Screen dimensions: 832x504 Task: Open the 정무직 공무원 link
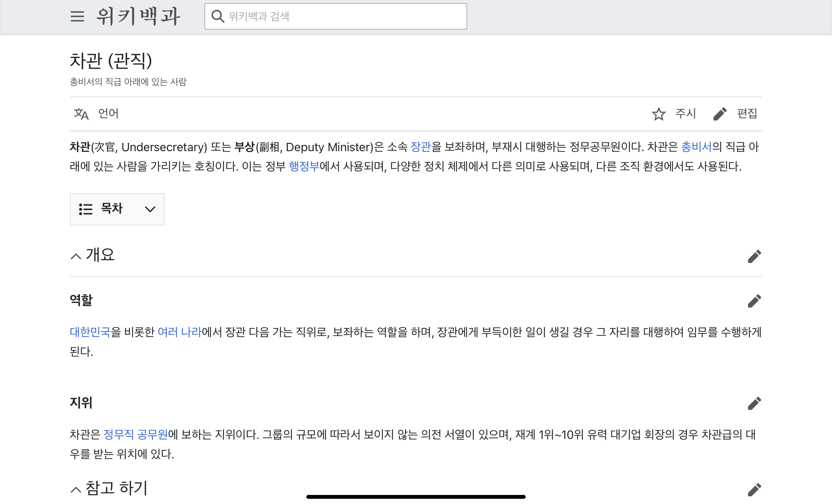pos(136,434)
